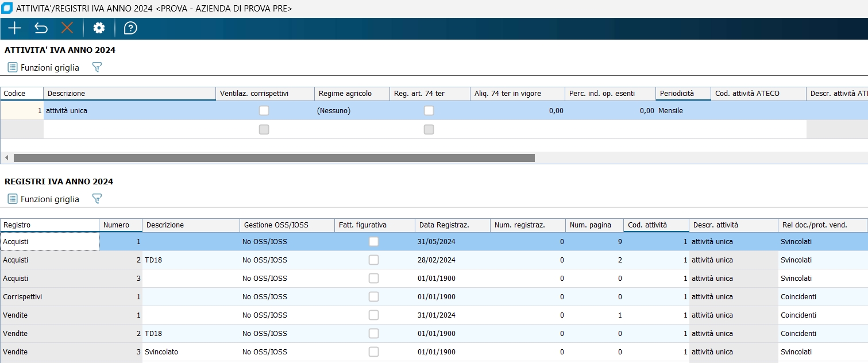Click the orange X delete icon
The width and height of the screenshot is (868, 363).
67,28
